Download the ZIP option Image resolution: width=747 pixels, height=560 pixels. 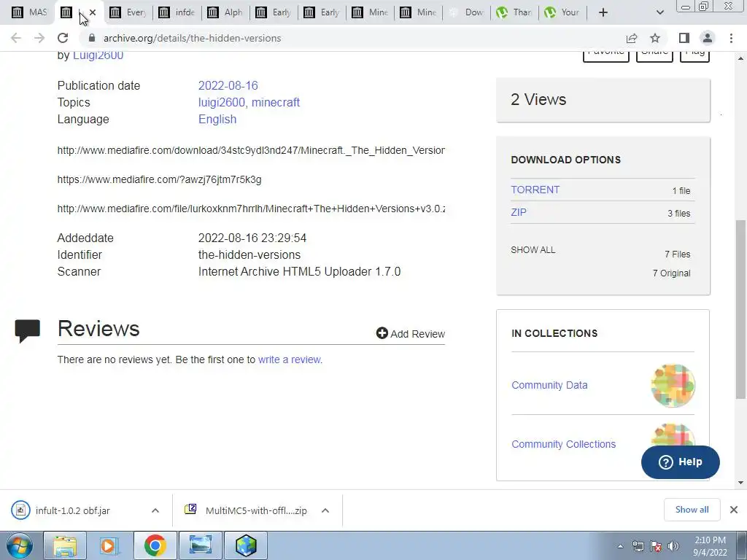(x=519, y=212)
